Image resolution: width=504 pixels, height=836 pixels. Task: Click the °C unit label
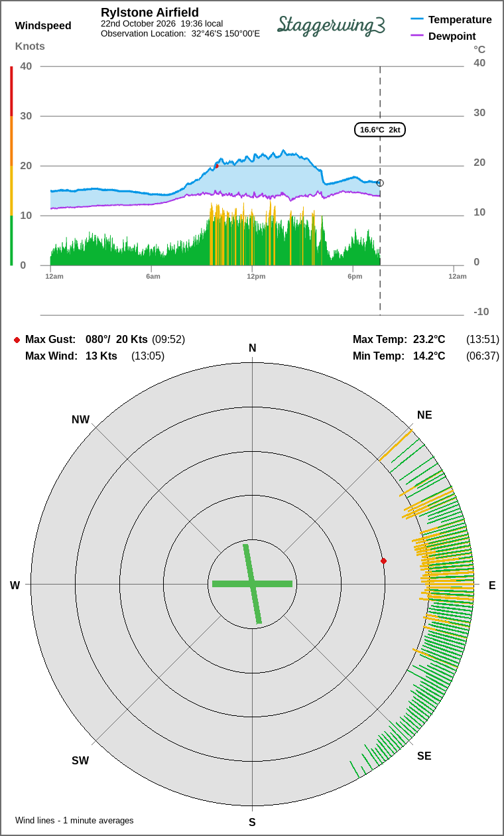pos(479,49)
